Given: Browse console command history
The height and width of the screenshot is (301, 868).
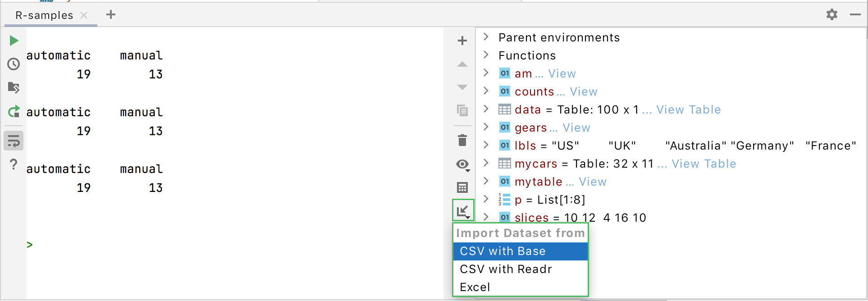Looking at the screenshot, I should click(x=14, y=64).
